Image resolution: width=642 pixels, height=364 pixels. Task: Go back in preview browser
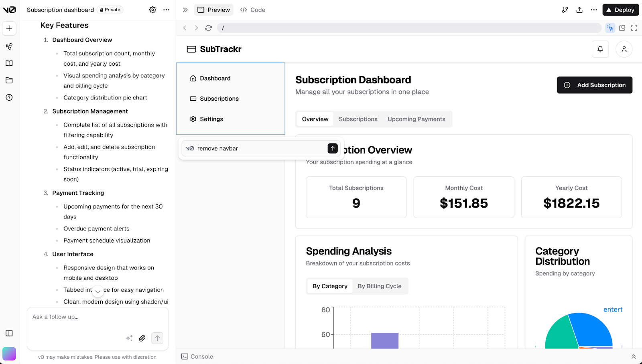point(185,28)
